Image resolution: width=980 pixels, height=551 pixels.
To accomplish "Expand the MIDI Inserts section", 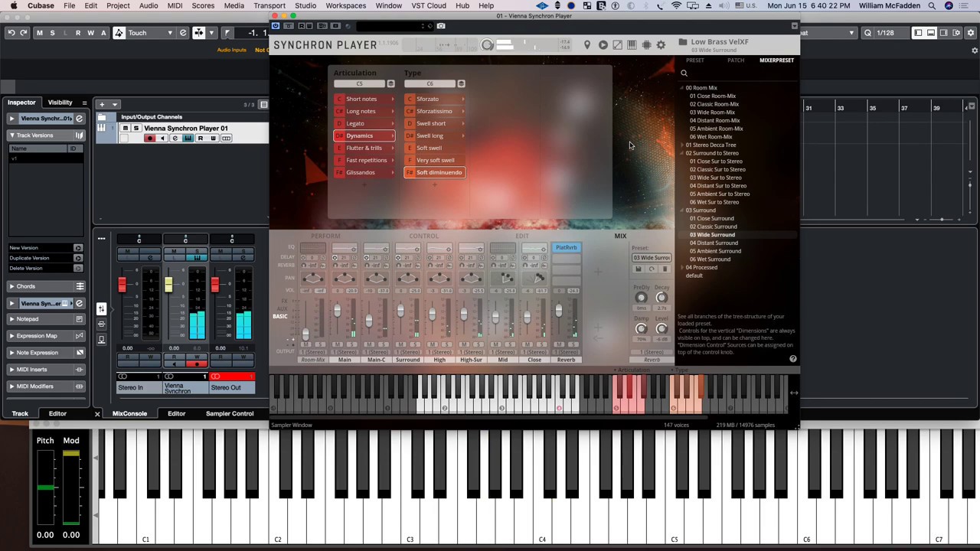I will [x=11, y=370].
